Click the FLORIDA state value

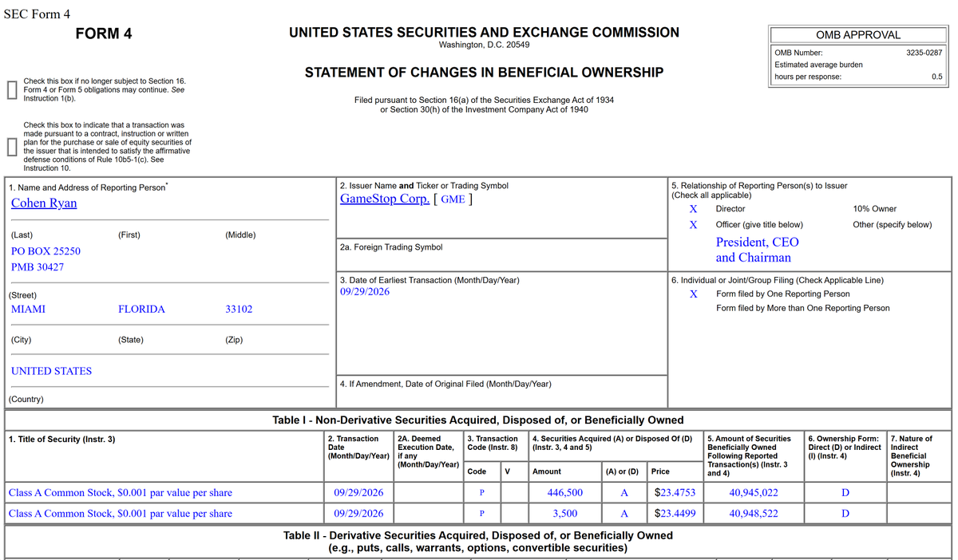coord(141,309)
